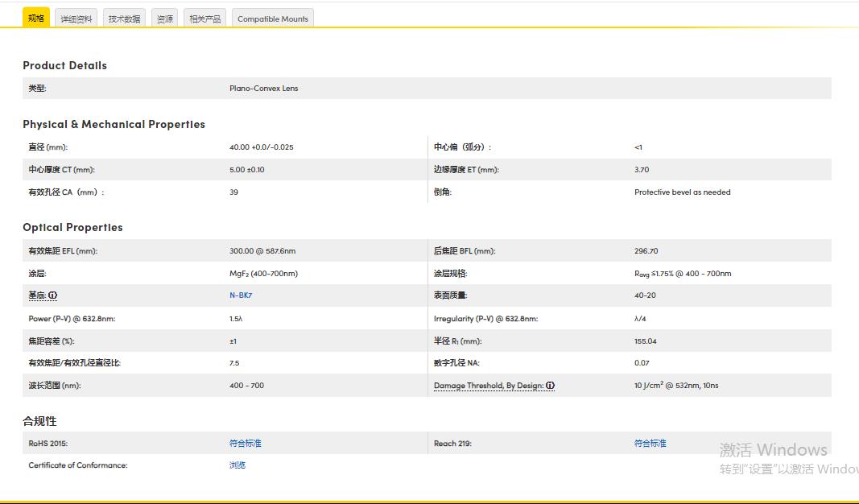
Task: Open the N-BK7 substrate link
Action: click(x=241, y=295)
